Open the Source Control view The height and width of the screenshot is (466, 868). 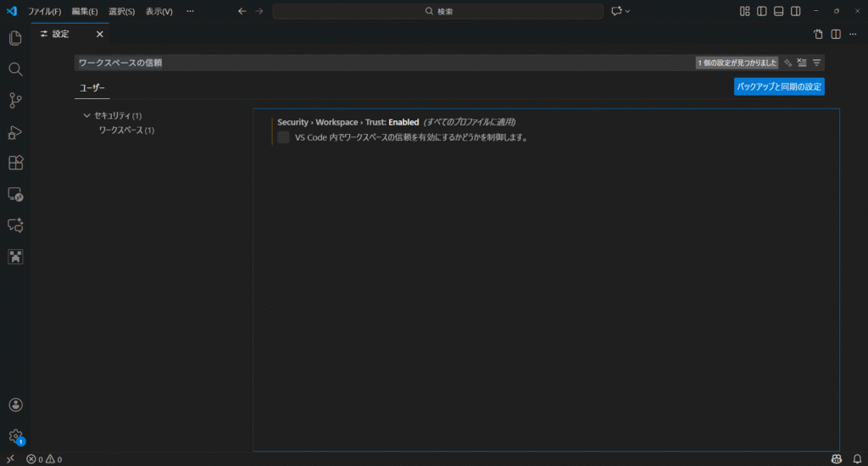[14, 101]
